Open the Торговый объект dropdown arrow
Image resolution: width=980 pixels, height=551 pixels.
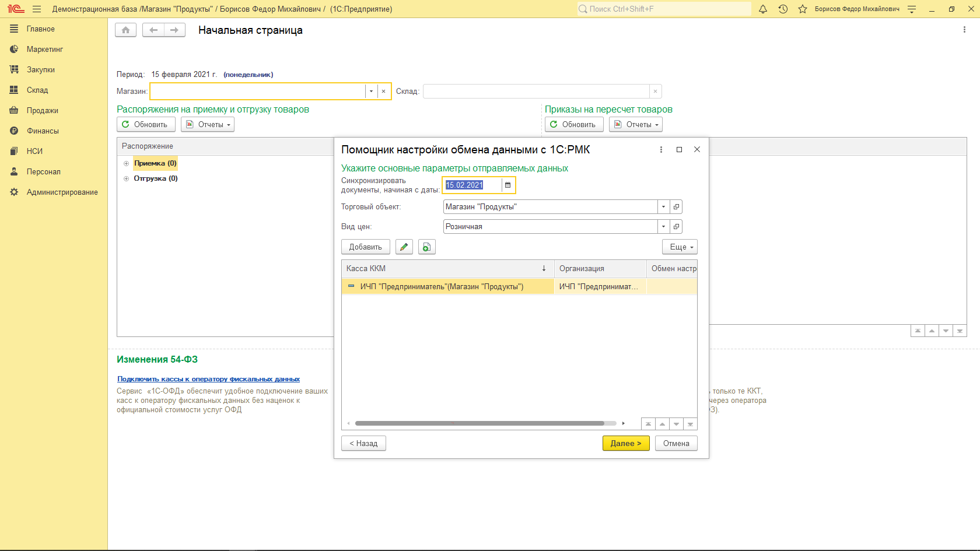[663, 206]
